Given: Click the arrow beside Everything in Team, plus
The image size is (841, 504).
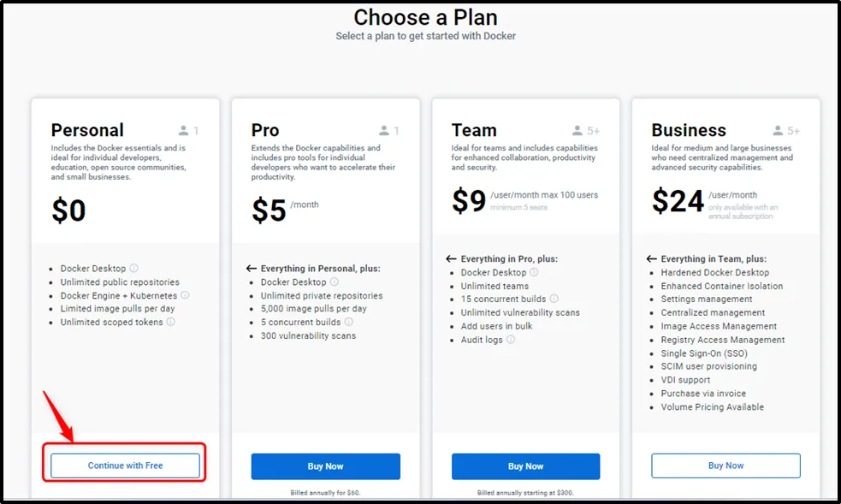Looking at the screenshot, I should point(652,258).
